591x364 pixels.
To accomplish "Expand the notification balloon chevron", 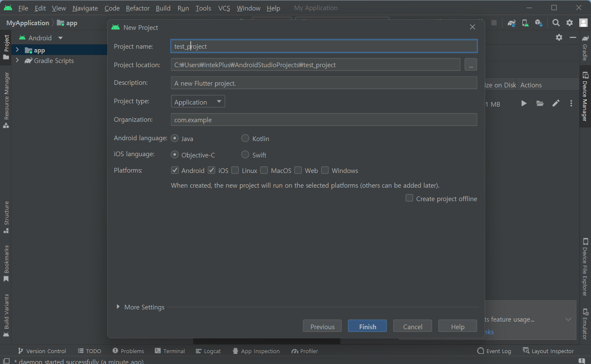I will click(568, 319).
